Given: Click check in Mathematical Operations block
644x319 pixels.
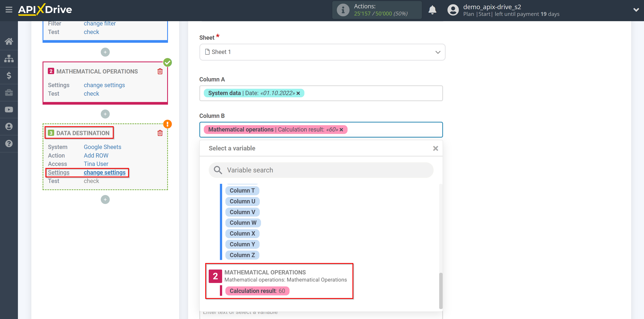Looking at the screenshot, I should [91, 94].
